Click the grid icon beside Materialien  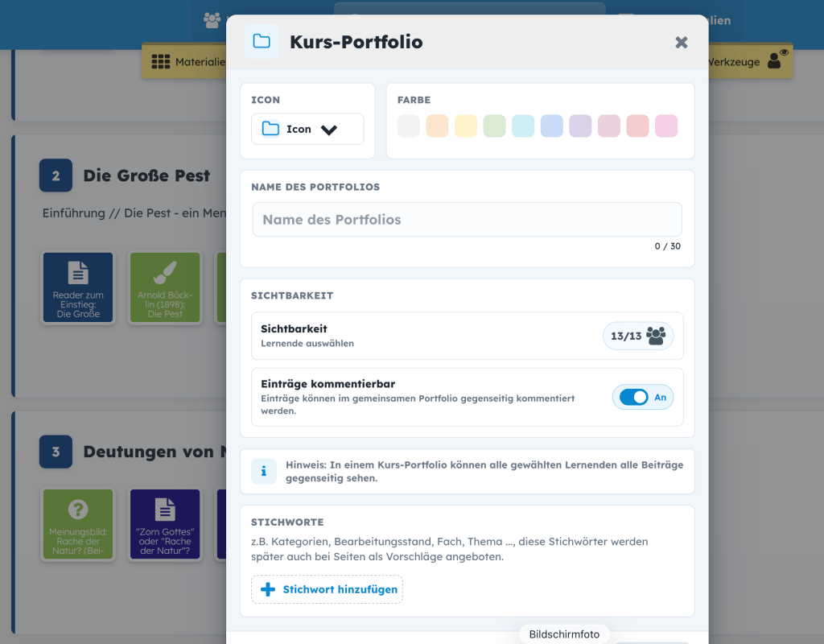(160, 62)
